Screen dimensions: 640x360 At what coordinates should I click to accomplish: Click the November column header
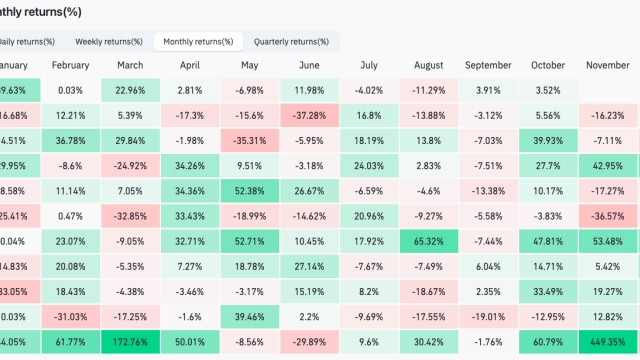[x=608, y=65]
